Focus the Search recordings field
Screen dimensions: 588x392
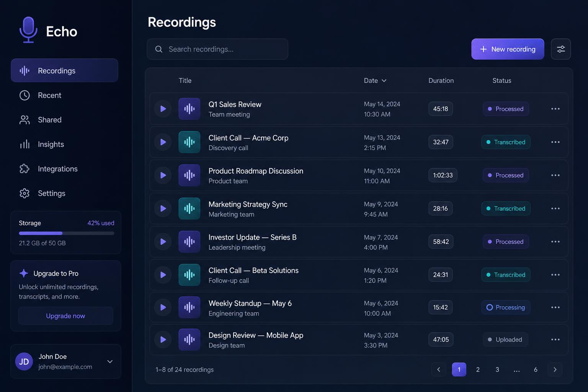point(217,49)
